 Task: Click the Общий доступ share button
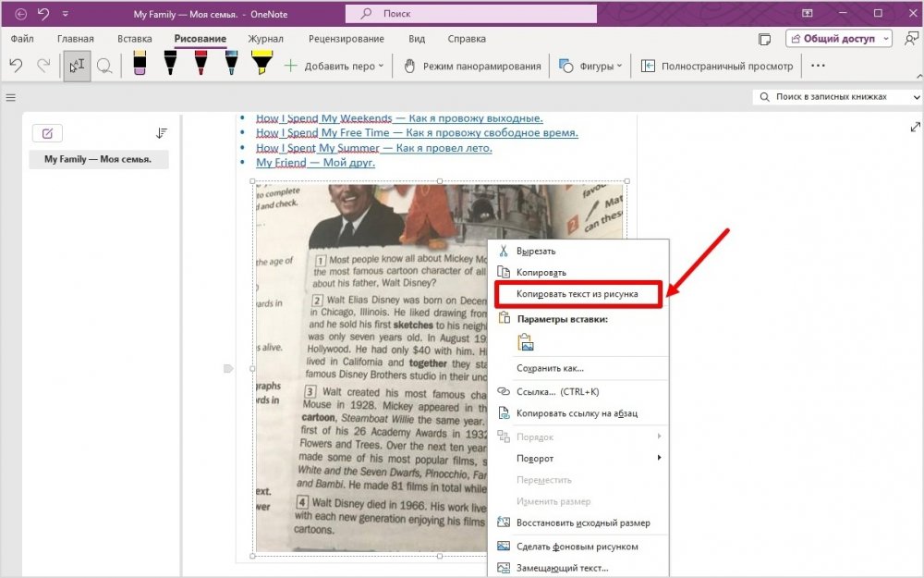pos(839,38)
